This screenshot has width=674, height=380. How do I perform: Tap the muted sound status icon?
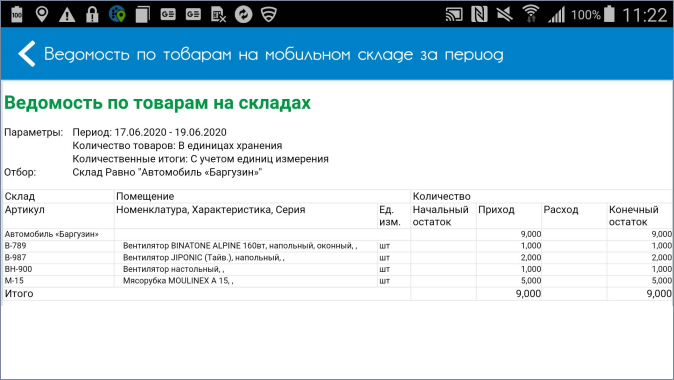click(x=505, y=15)
